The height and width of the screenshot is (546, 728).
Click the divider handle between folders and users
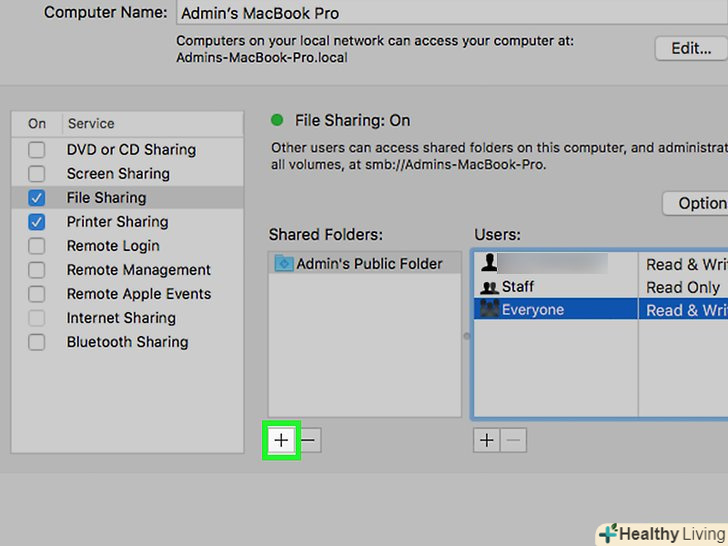click(x=467, y=336)
